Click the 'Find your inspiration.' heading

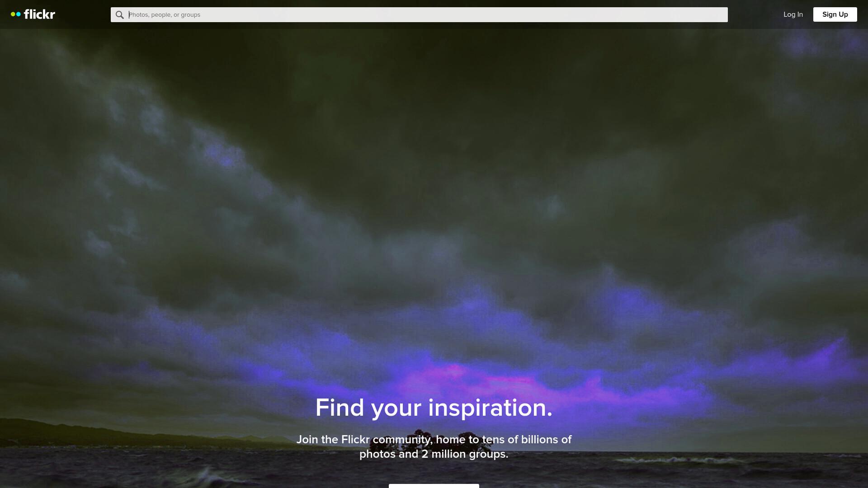click(434, 408)
